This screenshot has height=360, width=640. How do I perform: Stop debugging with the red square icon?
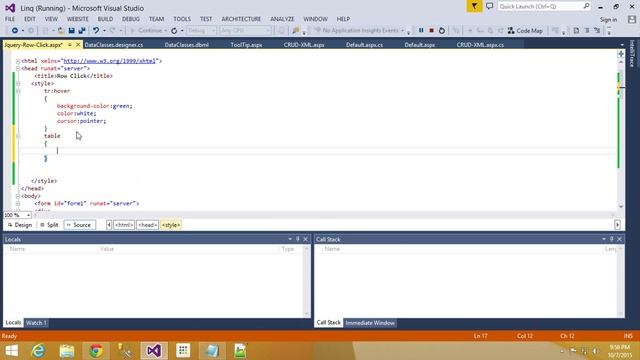[x=431, y=31]
